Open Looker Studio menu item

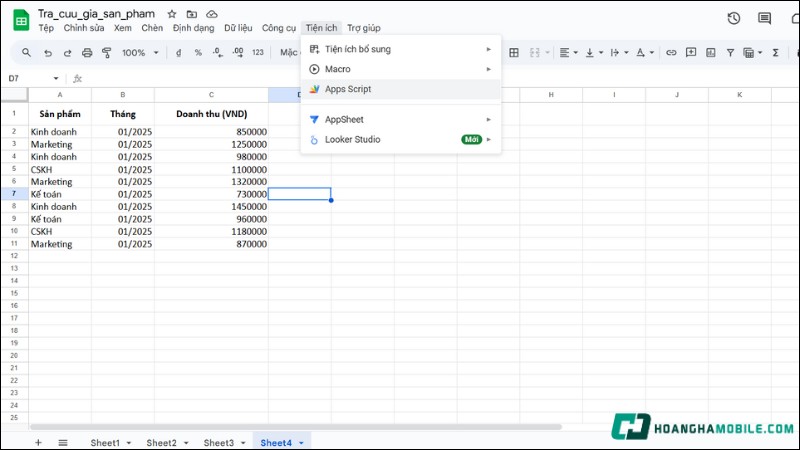coord(401,139)
